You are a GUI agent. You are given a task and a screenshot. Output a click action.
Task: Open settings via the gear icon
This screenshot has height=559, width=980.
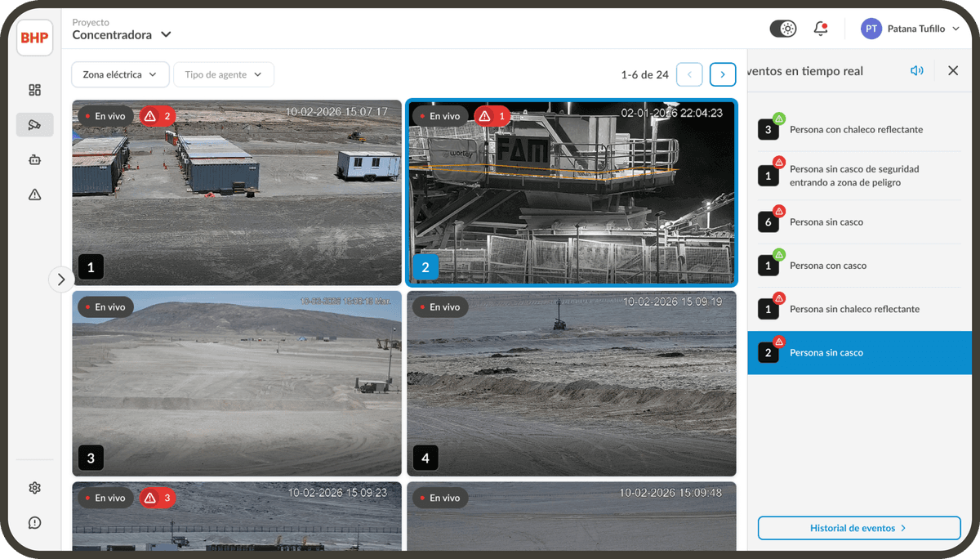(x=34, y=487)
